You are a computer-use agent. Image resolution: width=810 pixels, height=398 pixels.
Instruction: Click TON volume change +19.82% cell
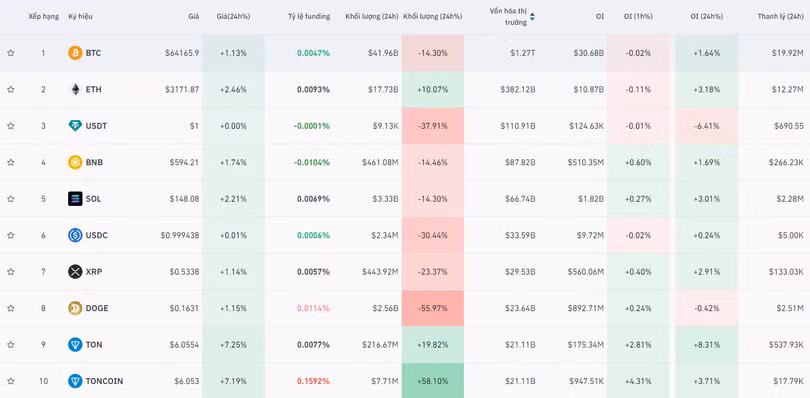(432, 345)
